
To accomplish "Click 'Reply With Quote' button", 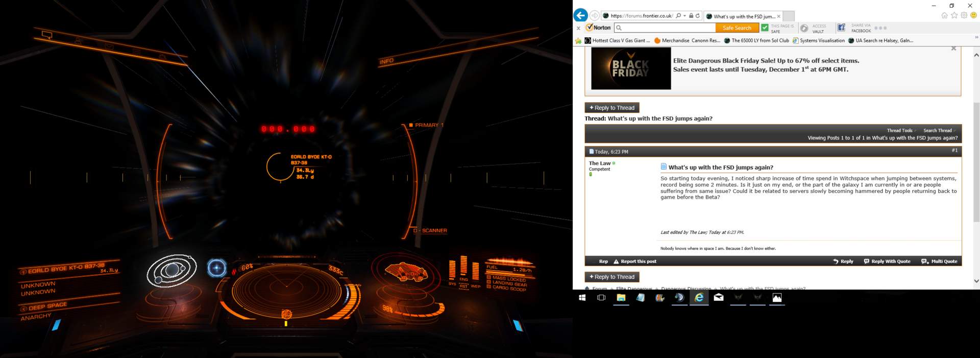I will tap(887, 261).
